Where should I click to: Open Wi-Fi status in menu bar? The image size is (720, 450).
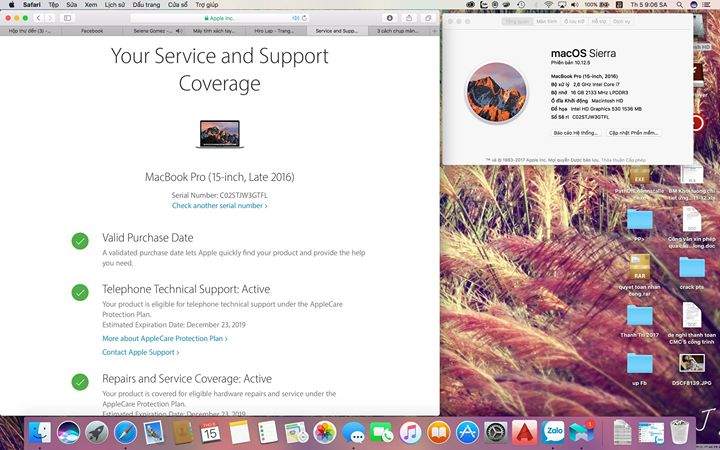click(x=549, y=5)
